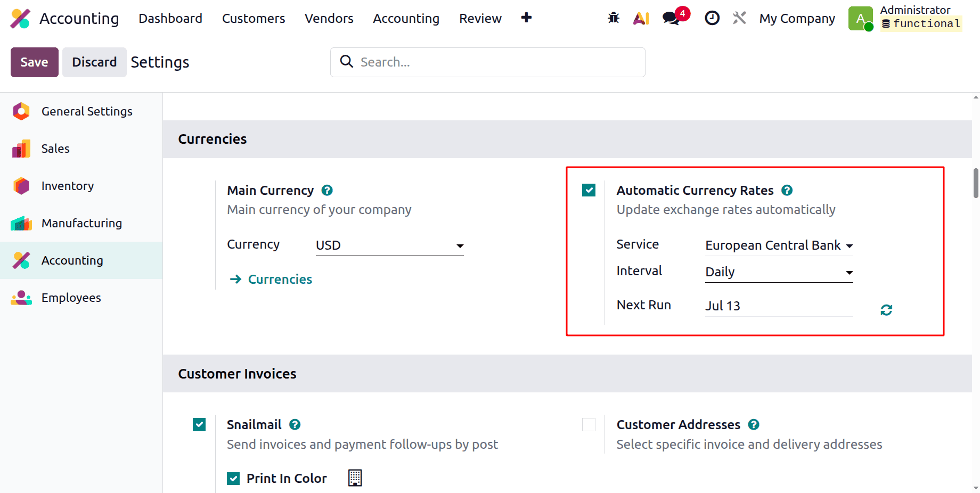Image resolution: width=980 pixels, height=493 pixels.
Task: Open the AI assistant icon
Action: (x=641, y=18)
